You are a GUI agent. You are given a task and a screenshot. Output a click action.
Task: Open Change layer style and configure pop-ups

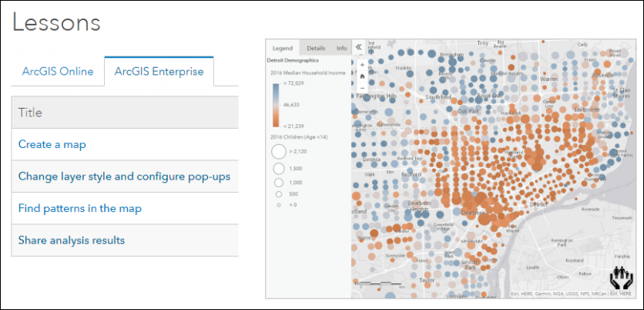point(124,177)
